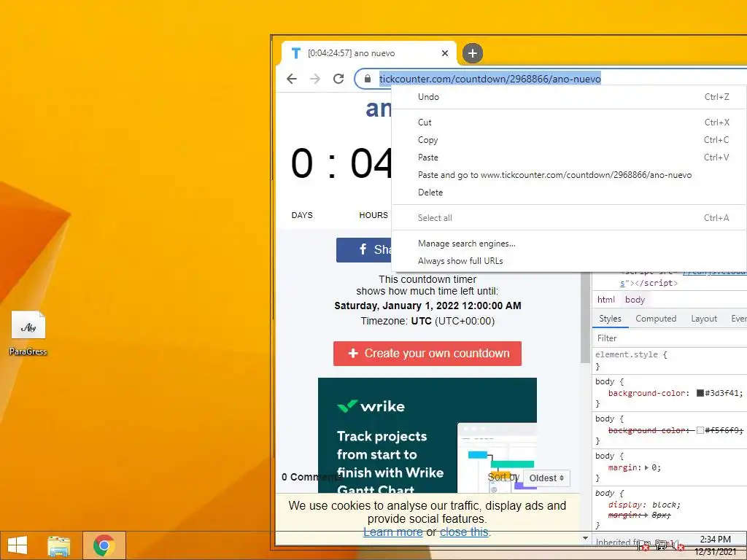Switch to the Styles tab in DevTools
Screen dimensions: 747x560
pos(610,319)
